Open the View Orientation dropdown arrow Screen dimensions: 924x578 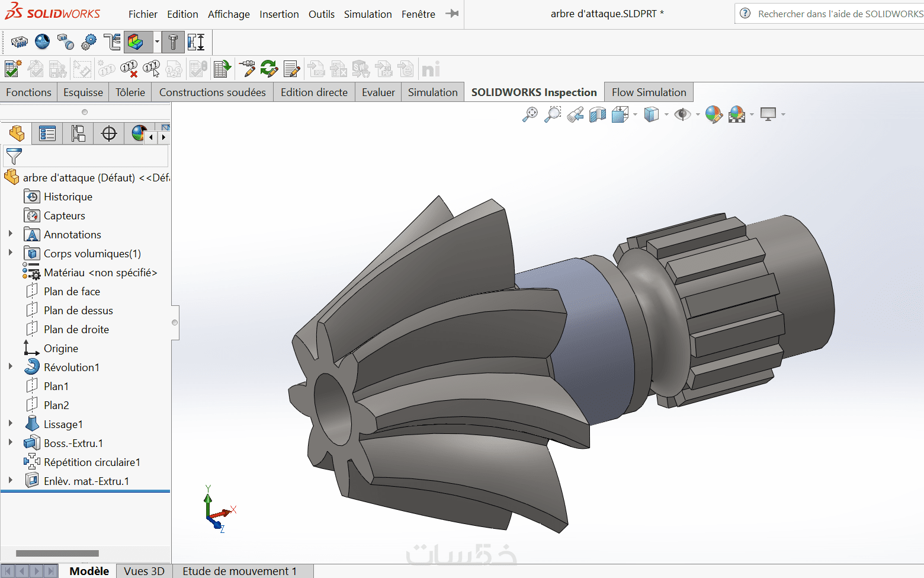point(635,114)
